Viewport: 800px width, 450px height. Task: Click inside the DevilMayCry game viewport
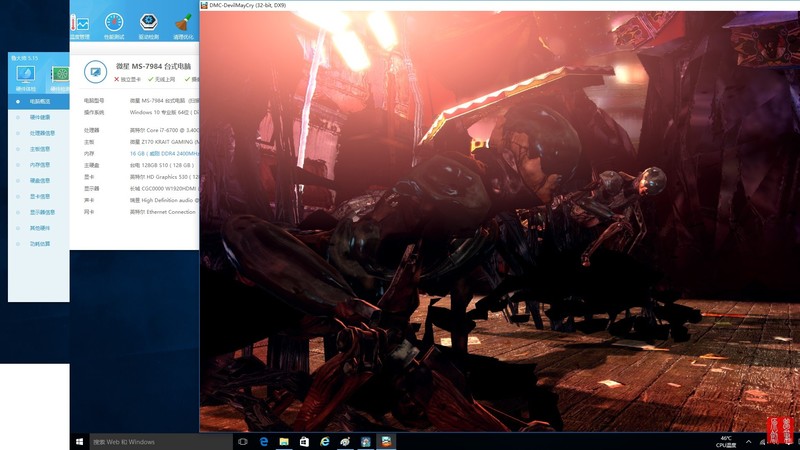click(499, 221)
